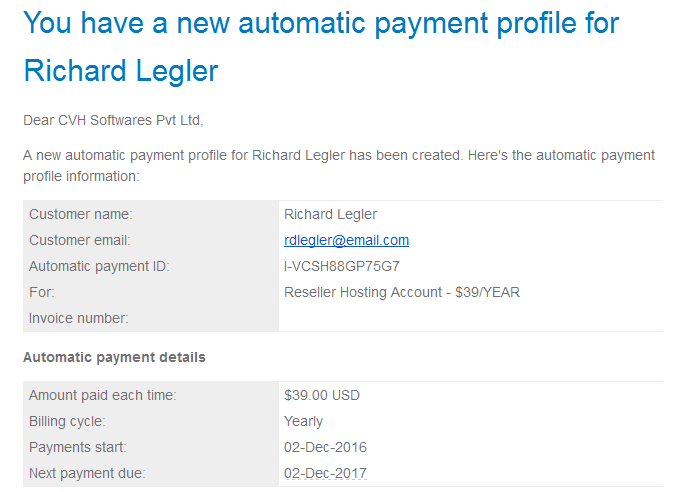This screenshot has width=680, height=492.
Task: Click the payment ID I-VCSH88GP75G7
Action: (x=342, y=266)
